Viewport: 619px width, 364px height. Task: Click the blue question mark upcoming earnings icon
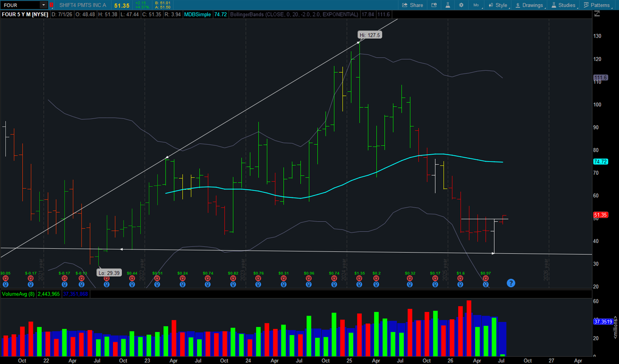(511, 283)
